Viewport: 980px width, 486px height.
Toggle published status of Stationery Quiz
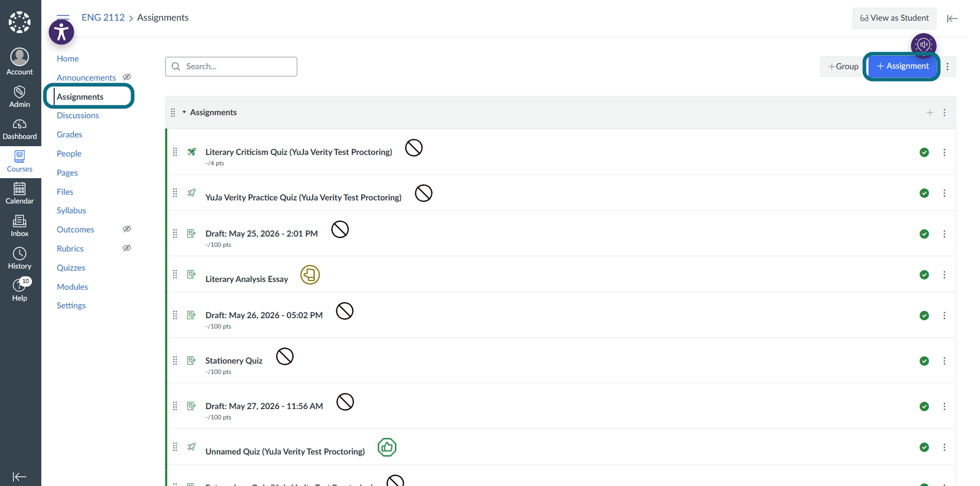tap(924, 361)
